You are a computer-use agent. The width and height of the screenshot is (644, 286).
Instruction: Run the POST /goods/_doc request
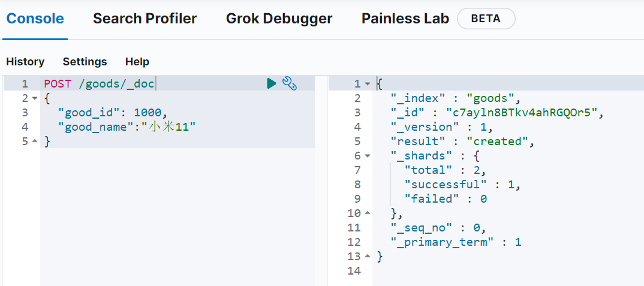tap(272, 83)
